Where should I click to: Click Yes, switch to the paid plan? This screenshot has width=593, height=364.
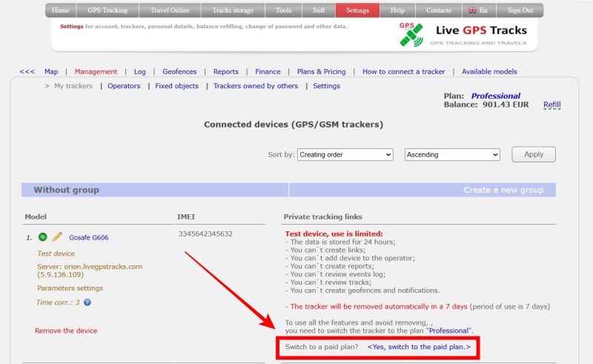(419, 347)
